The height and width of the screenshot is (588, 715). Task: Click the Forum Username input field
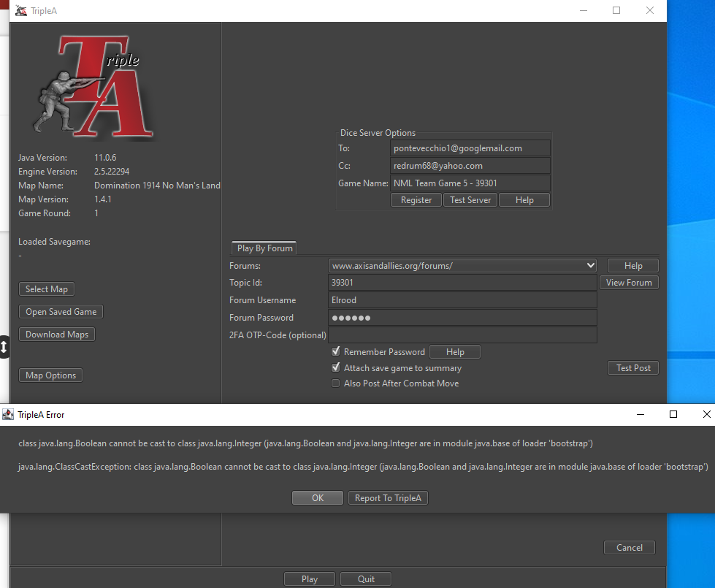click(462, 300)
